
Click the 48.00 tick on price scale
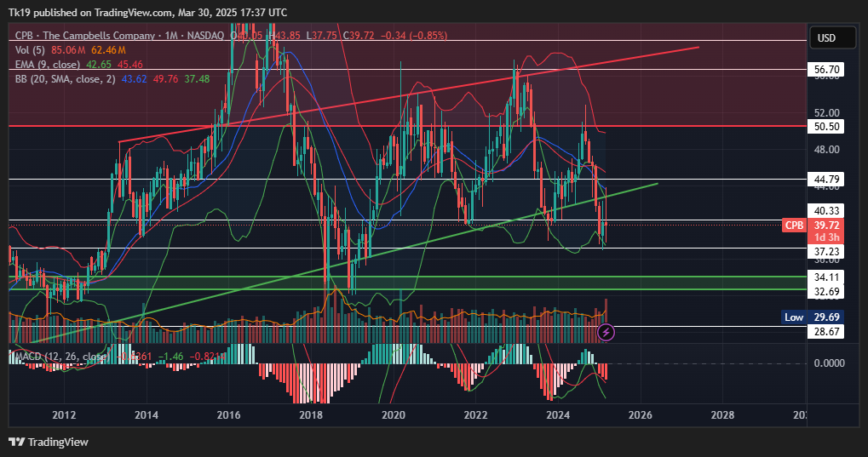(826, 150)
